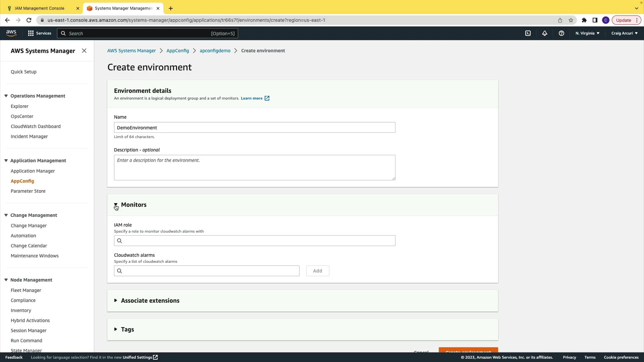Viewport: 644px width, 362px height.
Task: Switch to IAM Management Console tab
Action: tap(40, 8)
